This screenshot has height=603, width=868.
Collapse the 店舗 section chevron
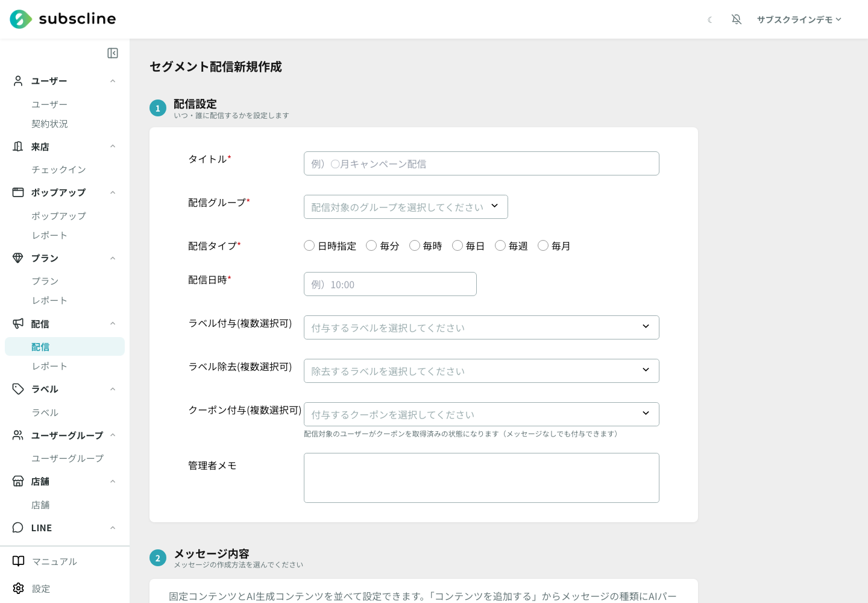pos(113,481)
